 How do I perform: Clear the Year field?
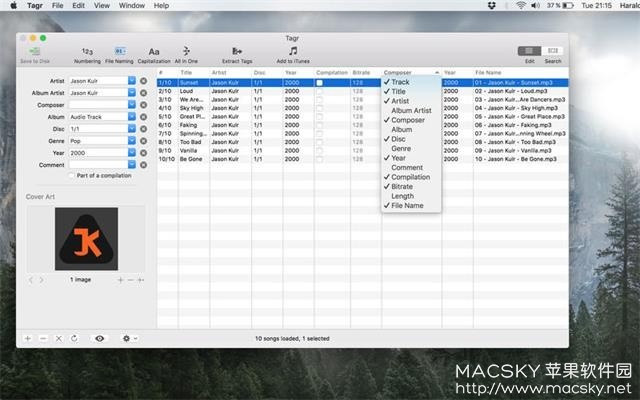[x=143, y=153]
